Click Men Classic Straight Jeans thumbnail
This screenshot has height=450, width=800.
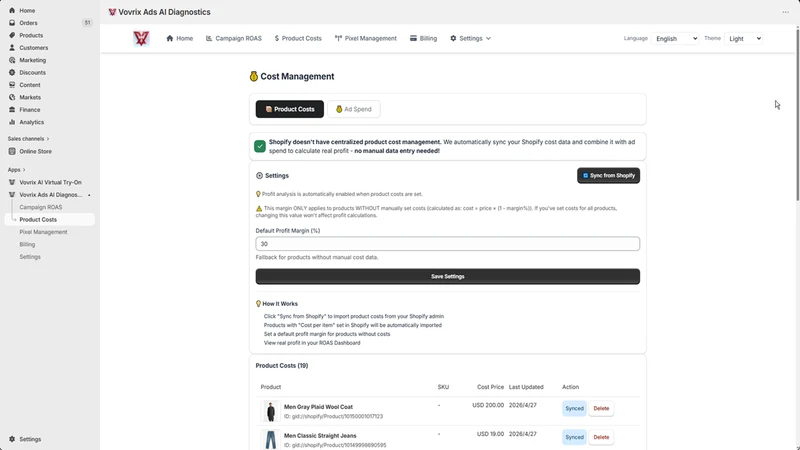(270, 439)
